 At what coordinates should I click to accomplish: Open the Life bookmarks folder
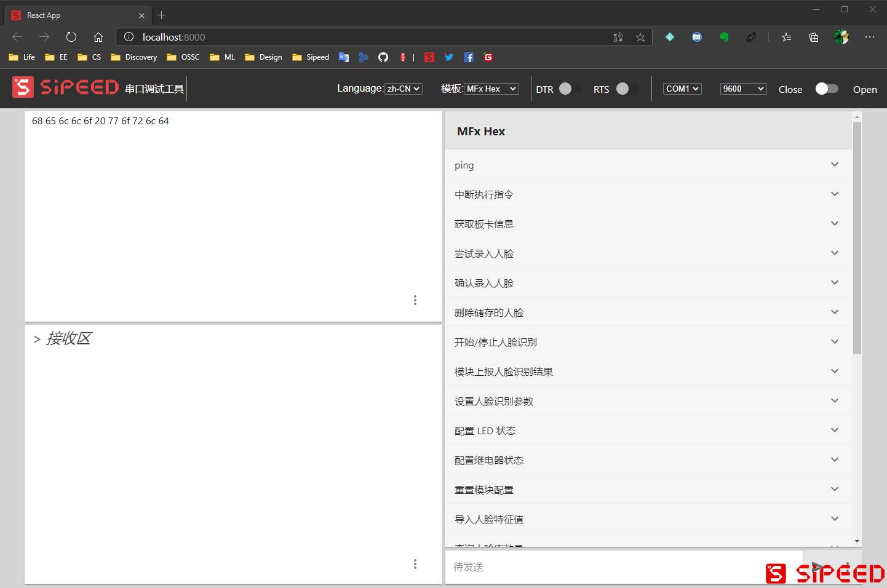22,57
